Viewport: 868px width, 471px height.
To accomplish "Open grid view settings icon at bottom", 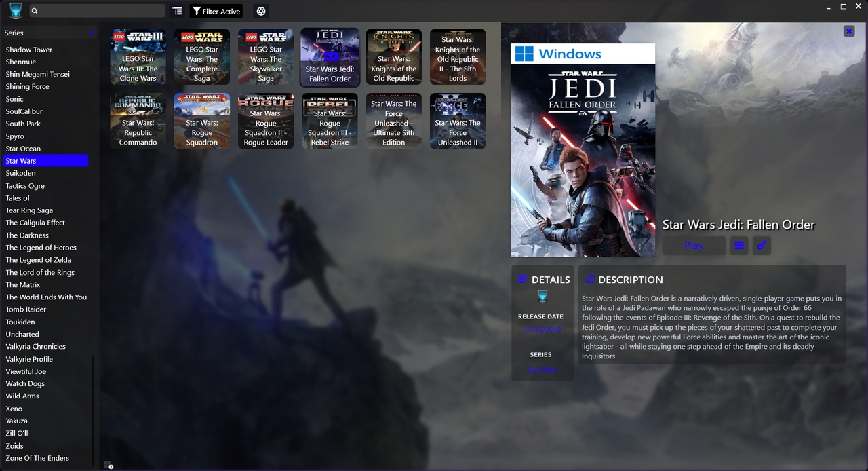I will (x=108, y=465).
